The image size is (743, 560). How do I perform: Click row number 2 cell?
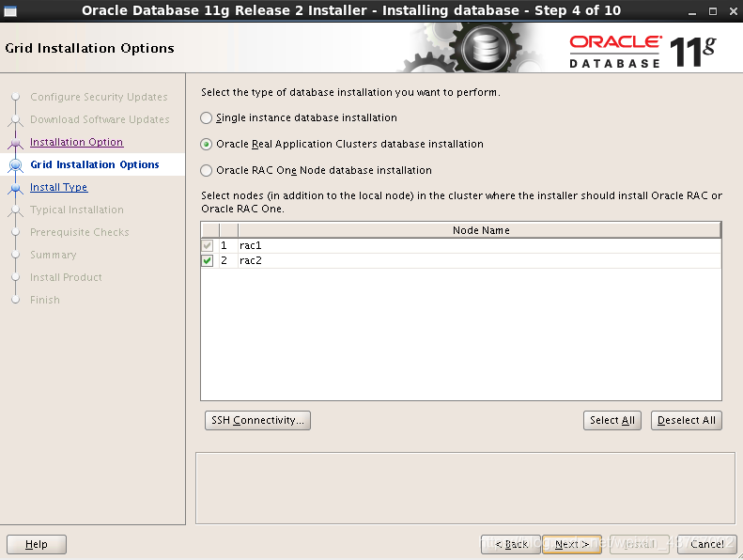(x=228, y=261)
